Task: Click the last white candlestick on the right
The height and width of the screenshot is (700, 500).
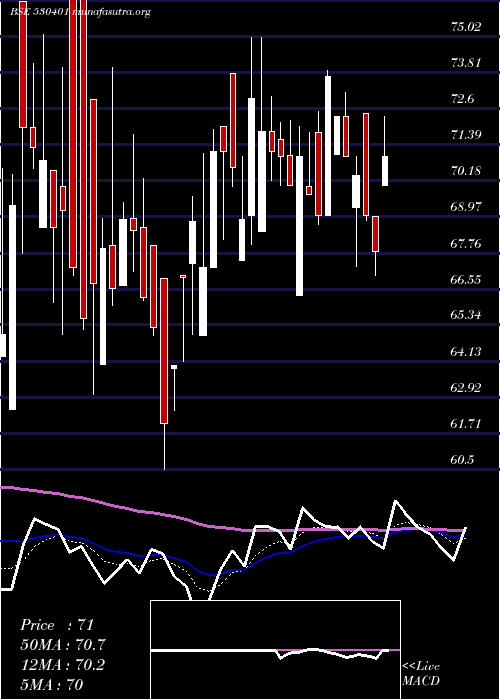Action: [x=385, y=171]
